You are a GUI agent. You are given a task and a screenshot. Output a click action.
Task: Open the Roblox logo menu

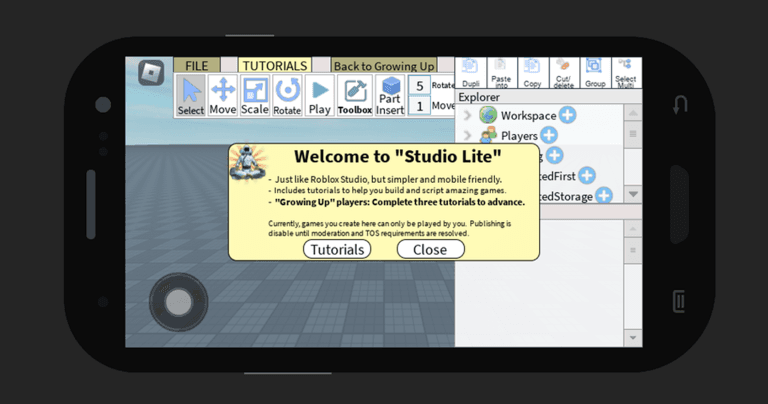[151, 73]
